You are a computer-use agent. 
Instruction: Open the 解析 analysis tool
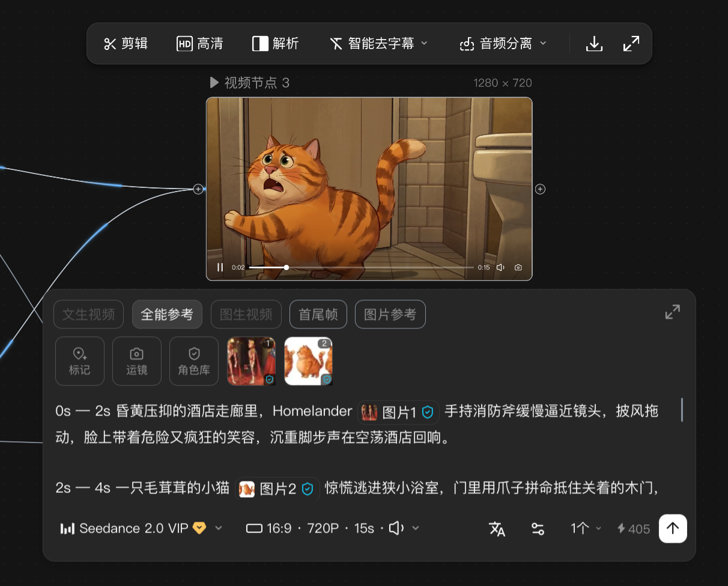(275, 43)
